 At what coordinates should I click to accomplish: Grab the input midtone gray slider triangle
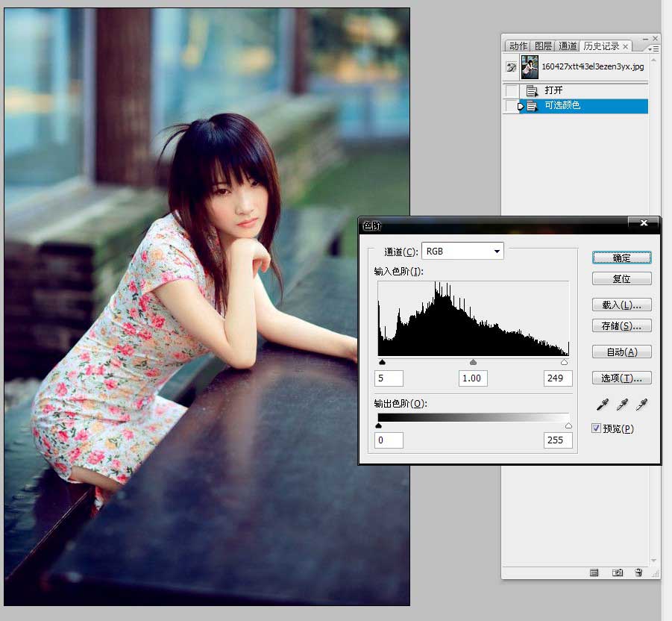[x=473, y=363]
